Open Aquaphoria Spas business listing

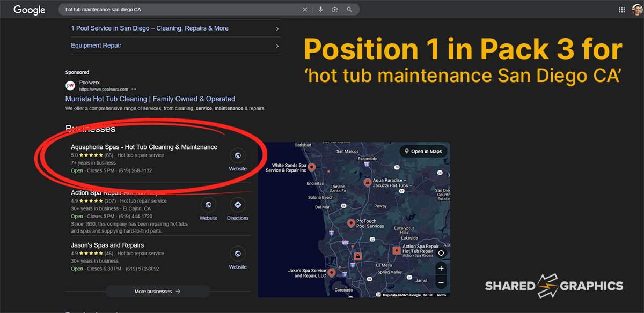144,147
